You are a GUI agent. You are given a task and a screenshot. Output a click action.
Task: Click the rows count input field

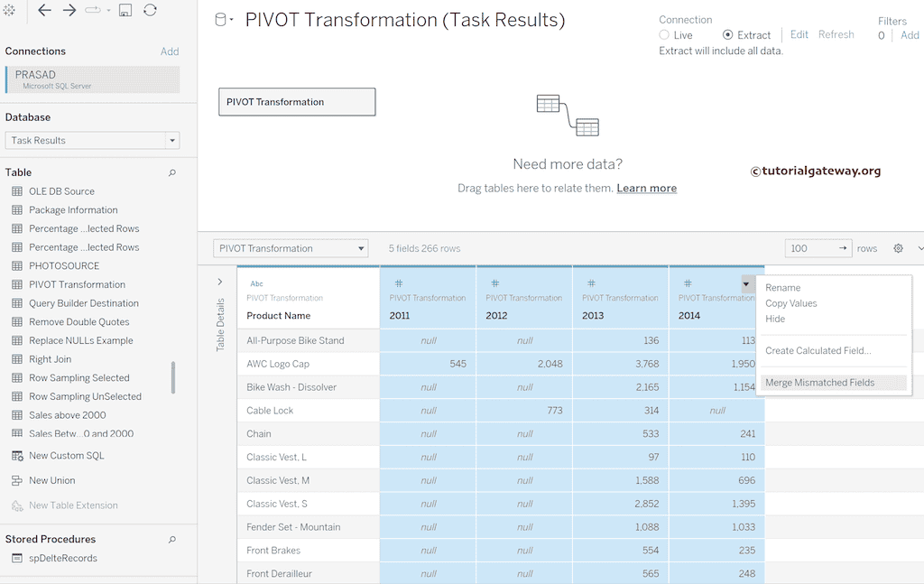click(x=810, y=248)
